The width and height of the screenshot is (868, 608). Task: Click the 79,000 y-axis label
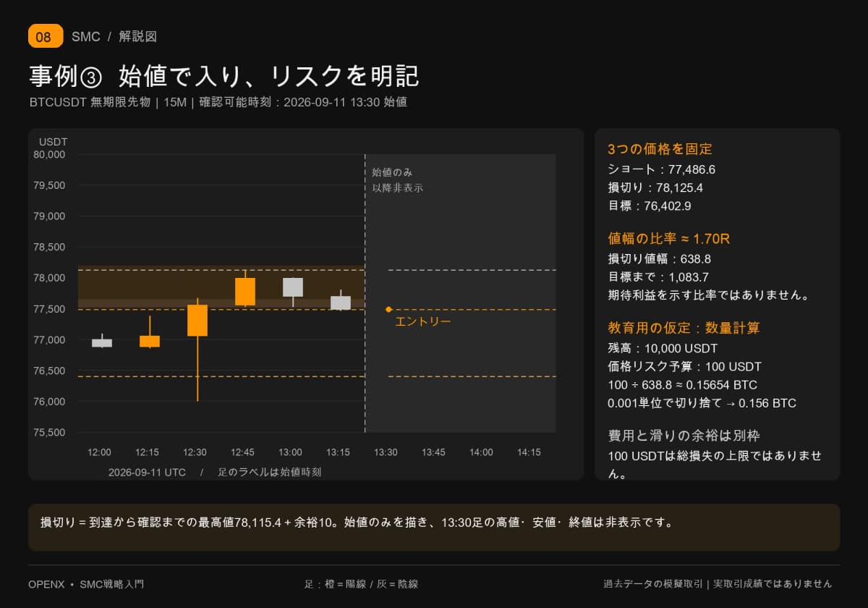point(50,216)
